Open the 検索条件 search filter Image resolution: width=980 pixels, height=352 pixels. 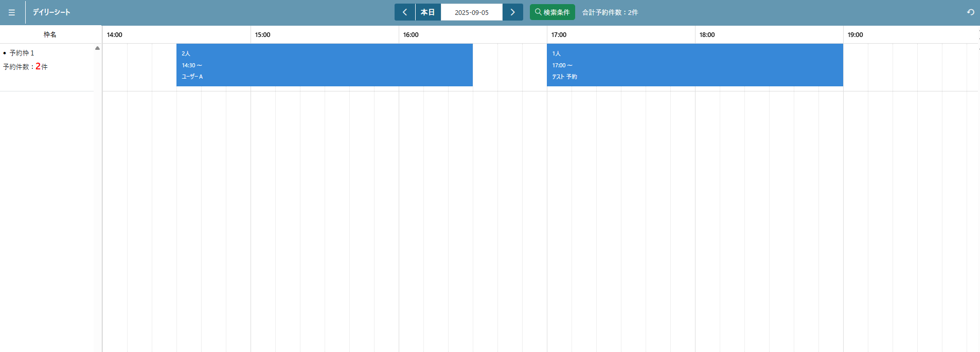point(552,12)
